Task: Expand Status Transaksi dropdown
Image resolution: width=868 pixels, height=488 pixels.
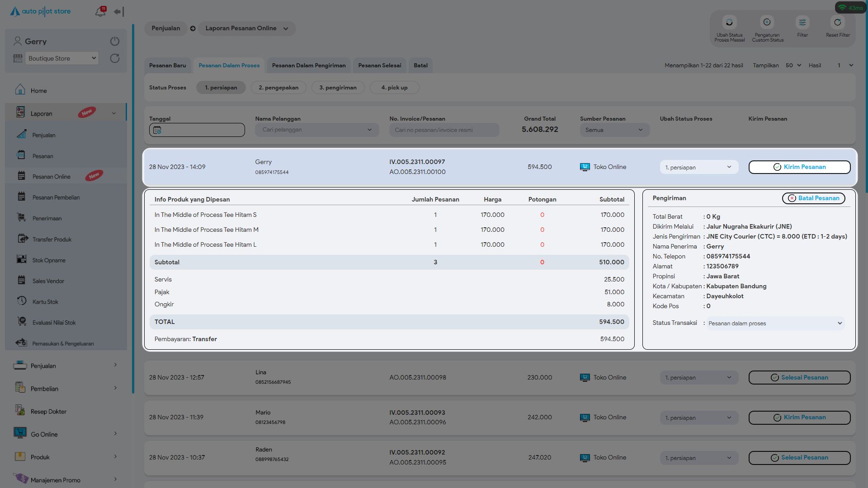Action: coord(775,324)
